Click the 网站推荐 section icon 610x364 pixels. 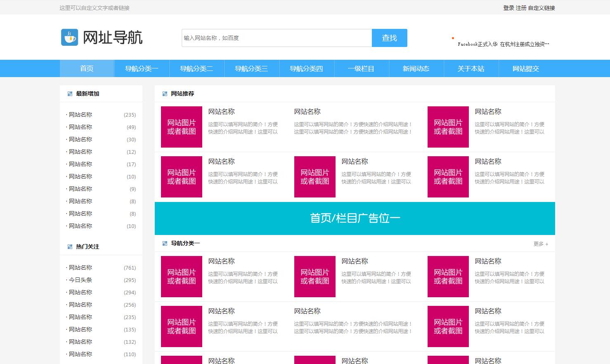[165, 94]
